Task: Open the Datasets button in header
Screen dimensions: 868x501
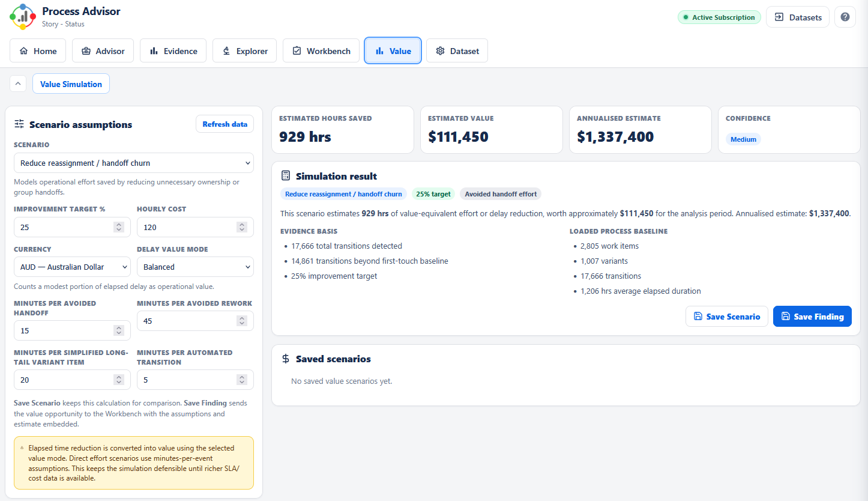Action: [x=798, y=17]
